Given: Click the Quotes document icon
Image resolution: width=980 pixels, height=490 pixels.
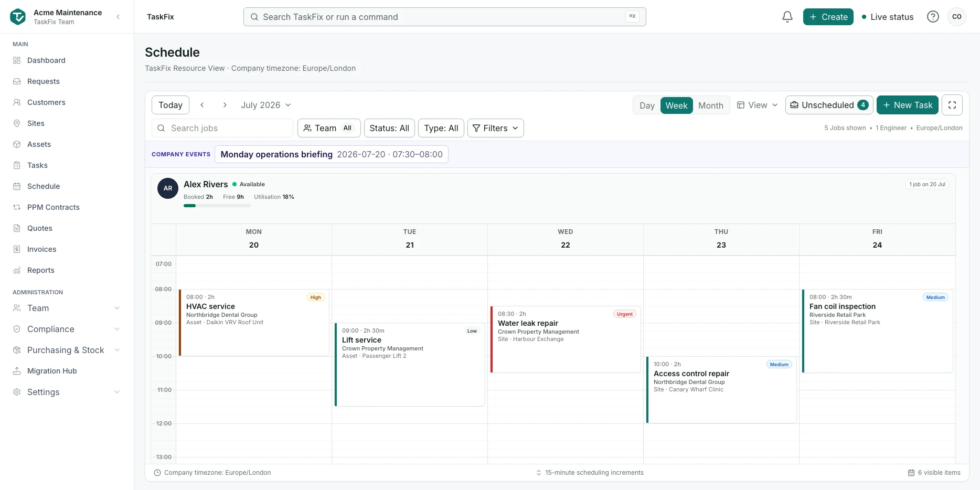Looking at the screenshot, I should tap(17, 228).
